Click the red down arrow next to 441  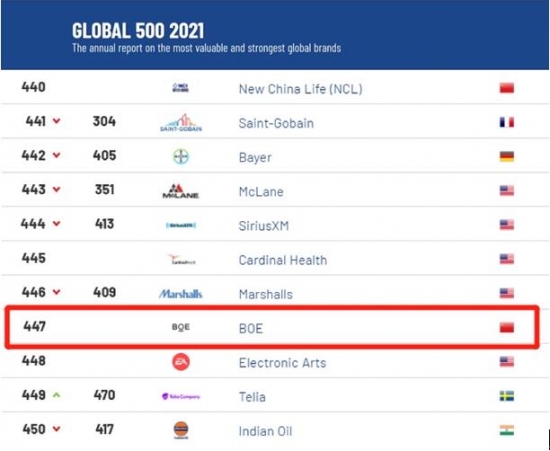click(x=56, y=121)
